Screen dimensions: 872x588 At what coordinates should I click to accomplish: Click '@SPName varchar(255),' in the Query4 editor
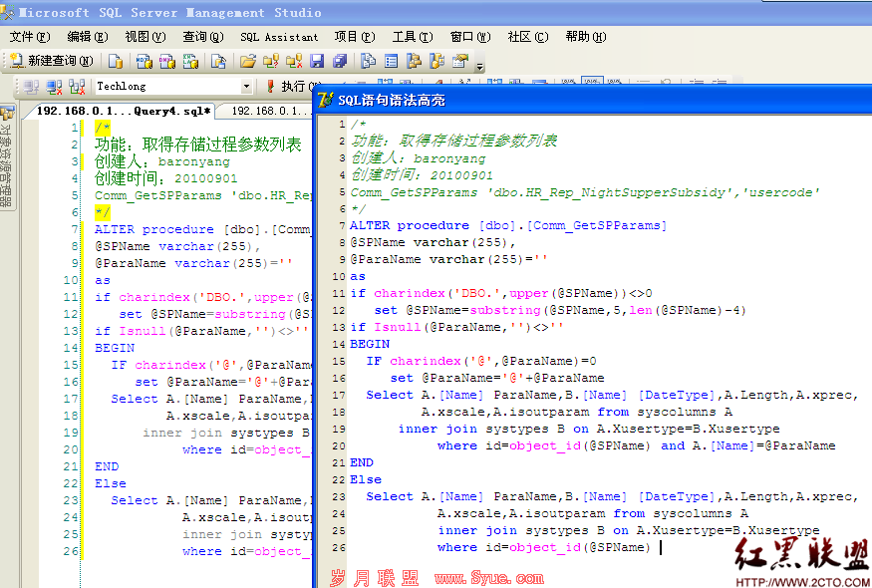pyautogui.click(x=177, y=246)
